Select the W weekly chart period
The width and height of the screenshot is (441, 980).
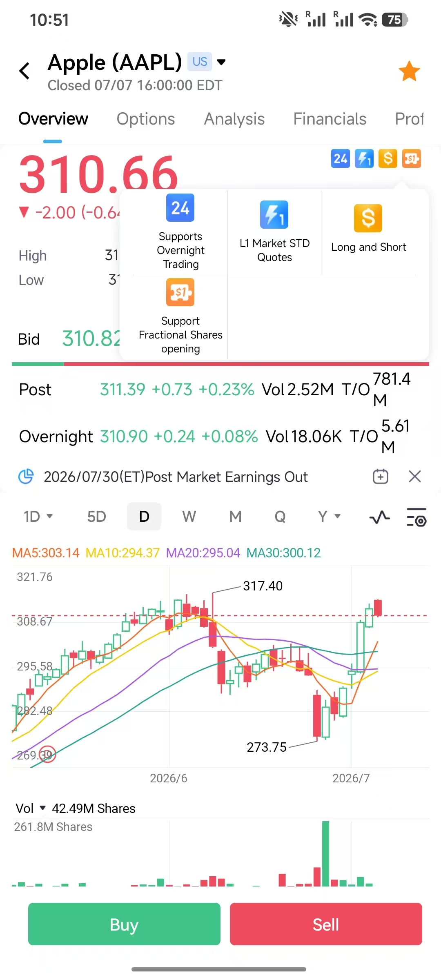[189, 517]
